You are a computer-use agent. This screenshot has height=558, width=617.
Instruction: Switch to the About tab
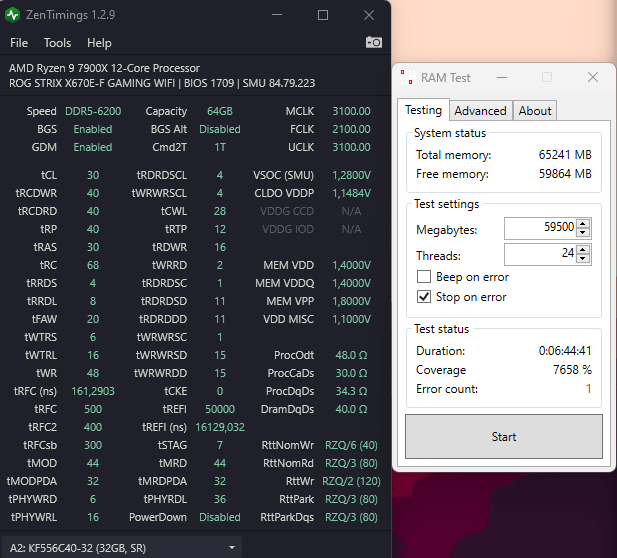tap(535, 111)
